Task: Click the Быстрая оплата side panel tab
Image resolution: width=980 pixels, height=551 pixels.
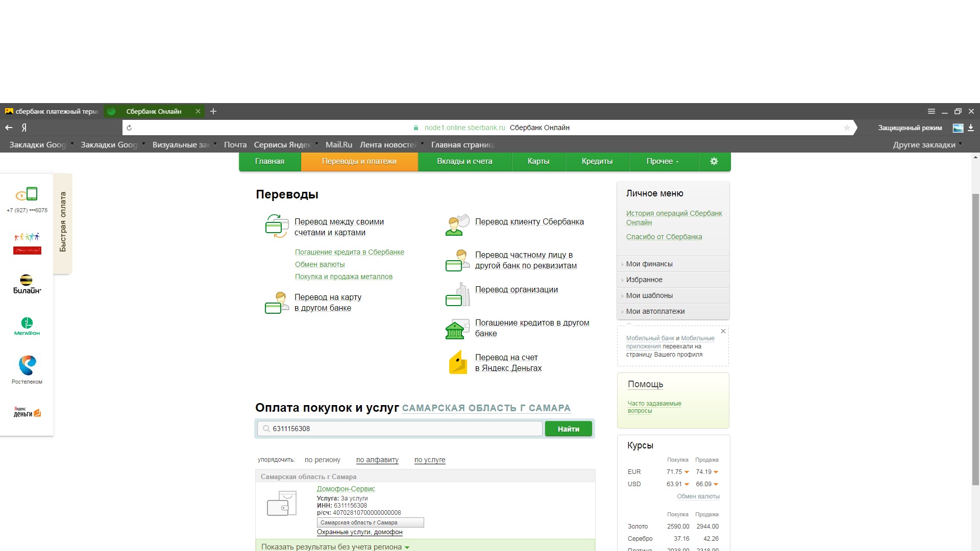Action: [x=63, y=223]
